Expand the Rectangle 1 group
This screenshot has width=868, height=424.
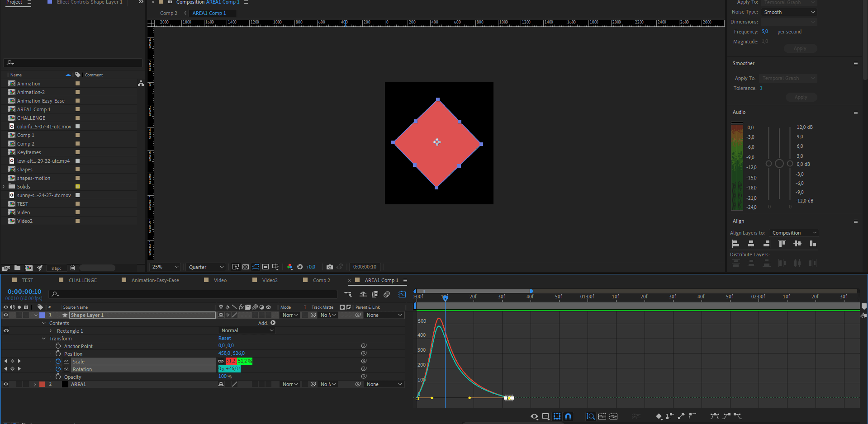(51, 331)
